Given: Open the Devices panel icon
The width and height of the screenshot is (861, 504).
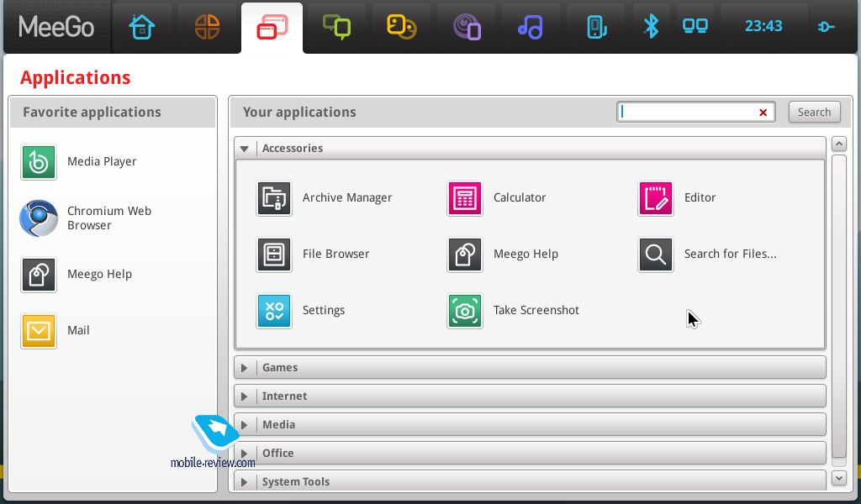Looking at the screenshot, I should click(596, 27).
